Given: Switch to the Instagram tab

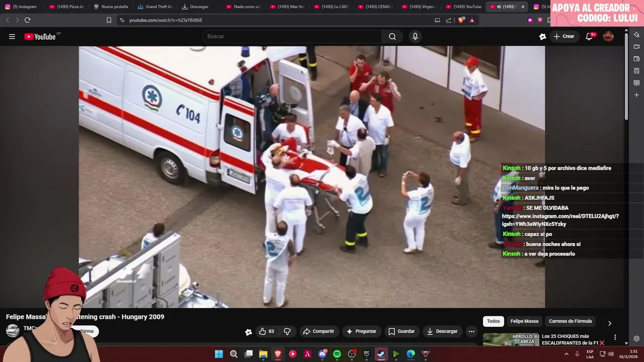Looking at the screenshot, I should [21, 7].
